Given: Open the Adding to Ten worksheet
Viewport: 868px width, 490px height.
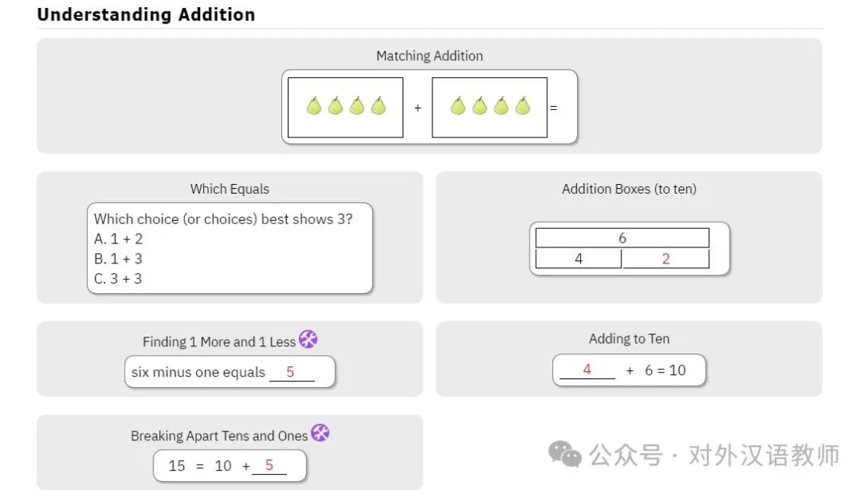Looking at the screenshot, I should 628,338.
